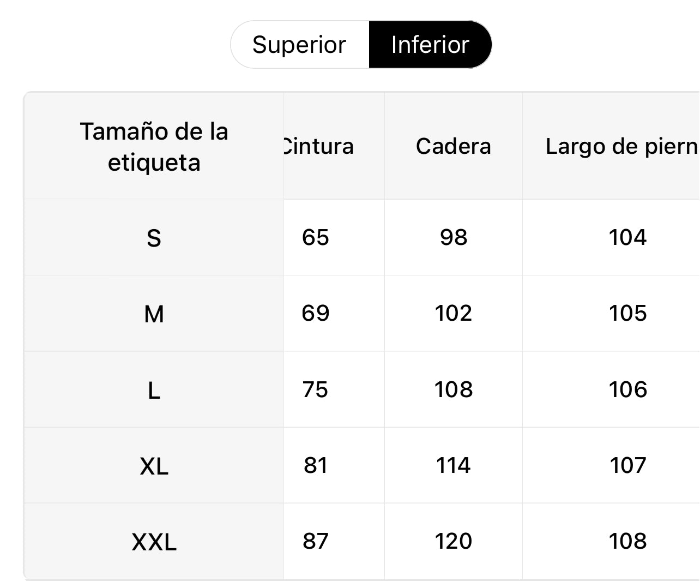Click the Tamaño de la etiqueta header
Screen dimensions: 700x588
point(154,147)
